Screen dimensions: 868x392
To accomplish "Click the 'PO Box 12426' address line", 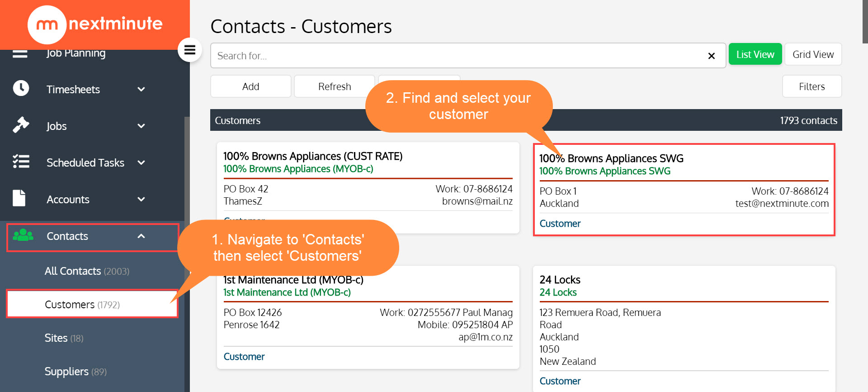I will click(x=253, y=313).
